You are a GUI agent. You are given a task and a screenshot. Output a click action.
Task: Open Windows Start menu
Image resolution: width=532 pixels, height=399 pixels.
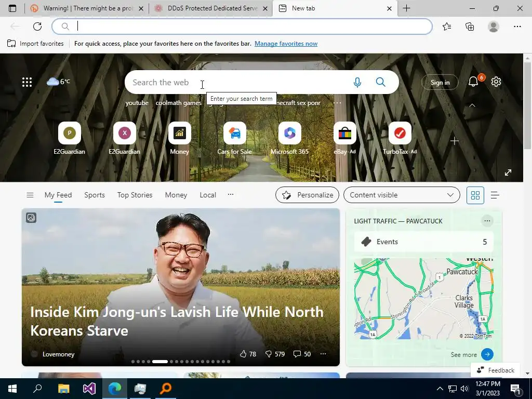point(12,389)
